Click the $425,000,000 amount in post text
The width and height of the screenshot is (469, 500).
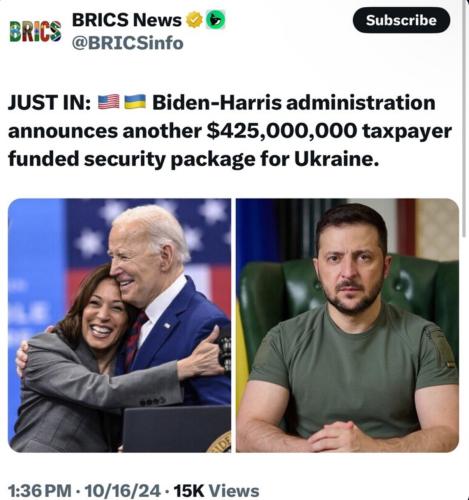coord(282,131)
